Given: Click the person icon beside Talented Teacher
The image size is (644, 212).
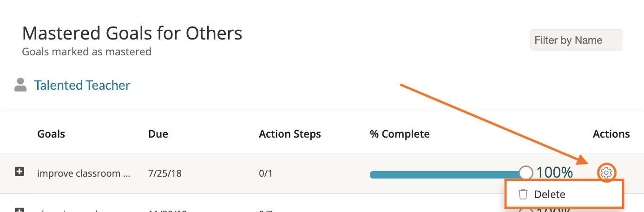Looking at the screenshot, I should [20, 85].
